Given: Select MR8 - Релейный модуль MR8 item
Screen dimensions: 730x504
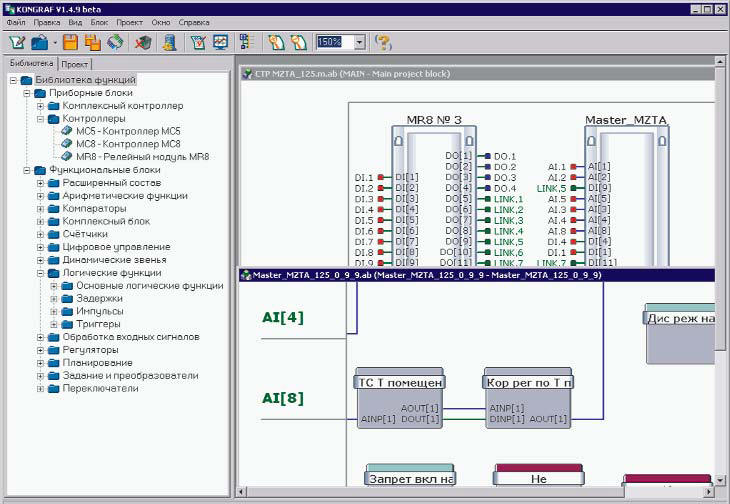Looking at the screenshot, I should [142, 157].
